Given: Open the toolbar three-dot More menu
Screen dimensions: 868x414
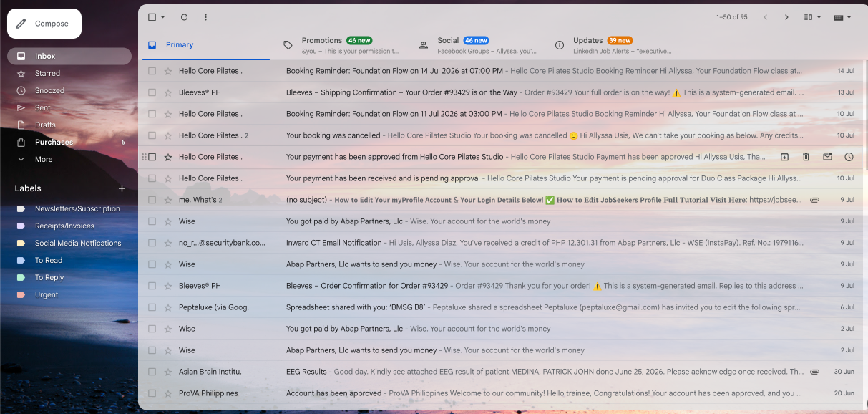Looking at the screenshot, I should [x=205, y=17].
